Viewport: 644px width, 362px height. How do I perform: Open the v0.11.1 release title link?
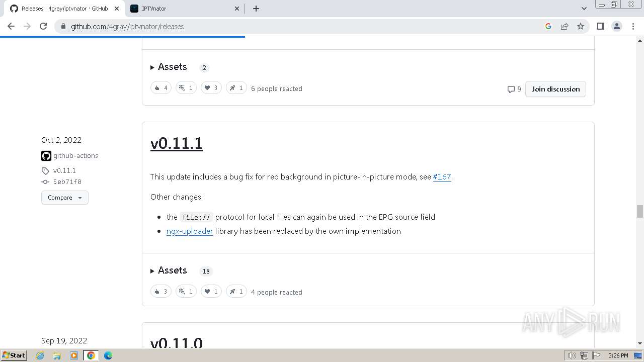176,143
